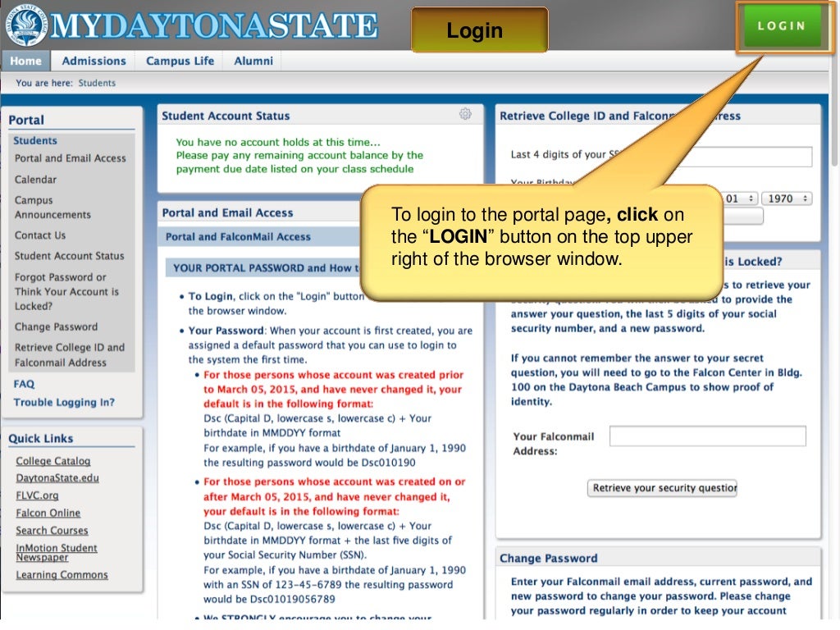The image size is (840, 630).
Task: Open the Calendar sidebar link
Action: (35, 180)
